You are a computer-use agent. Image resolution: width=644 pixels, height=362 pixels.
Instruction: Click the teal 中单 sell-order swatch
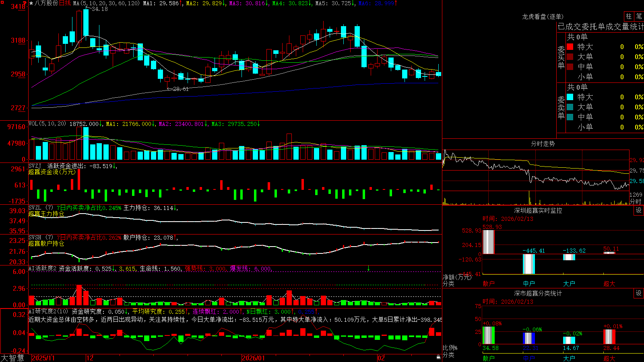point(570,117)
